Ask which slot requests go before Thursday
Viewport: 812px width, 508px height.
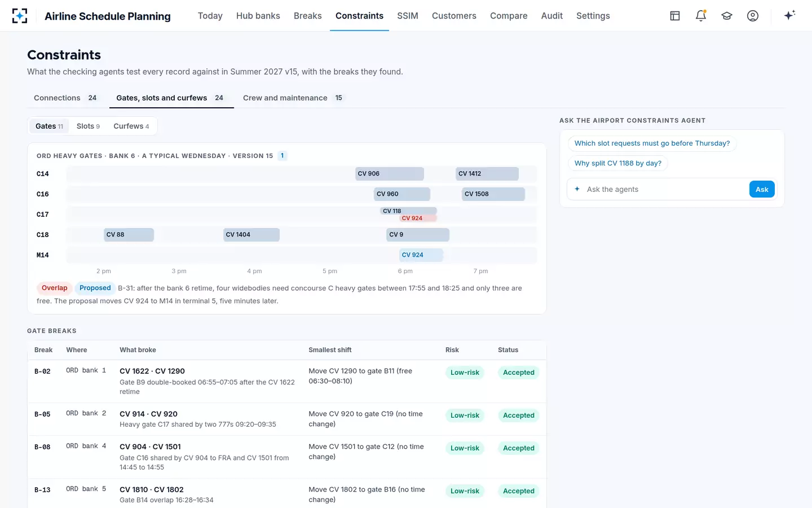652,143
